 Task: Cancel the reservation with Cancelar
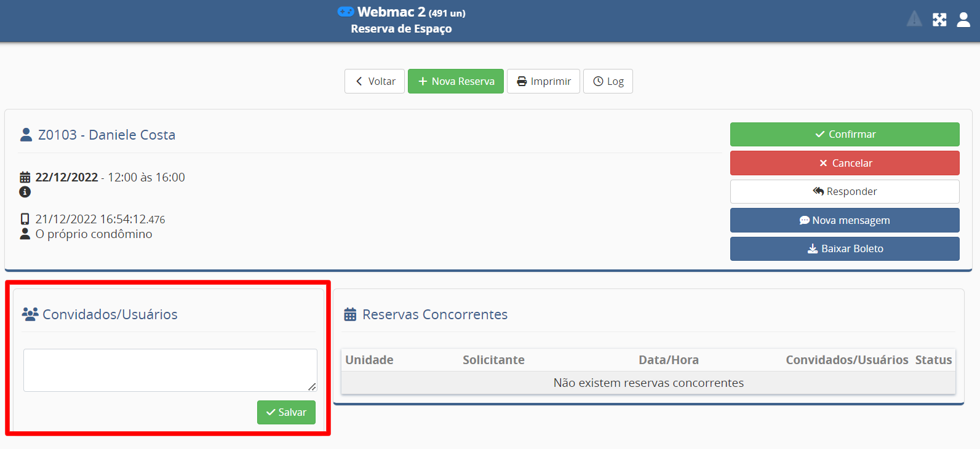(845, 163)
